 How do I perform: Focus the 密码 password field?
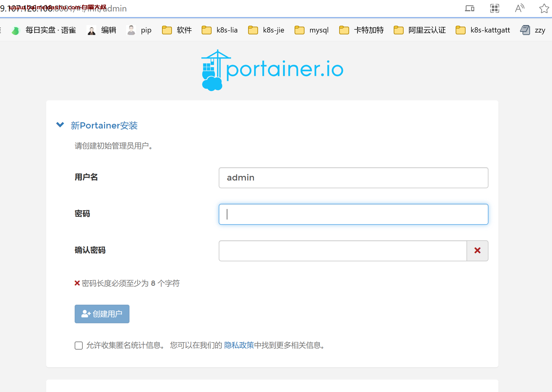(x=353, y=214)
